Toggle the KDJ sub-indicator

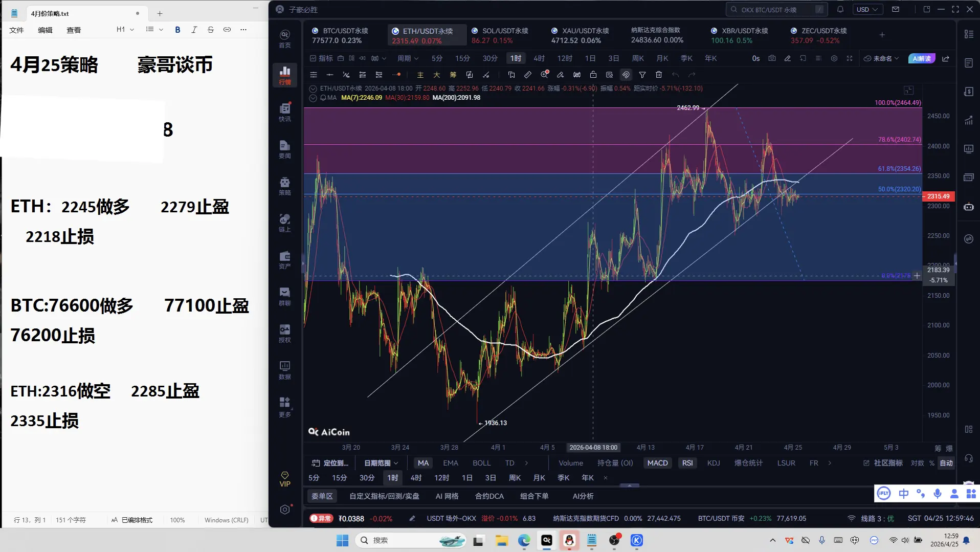pos(714,463)
